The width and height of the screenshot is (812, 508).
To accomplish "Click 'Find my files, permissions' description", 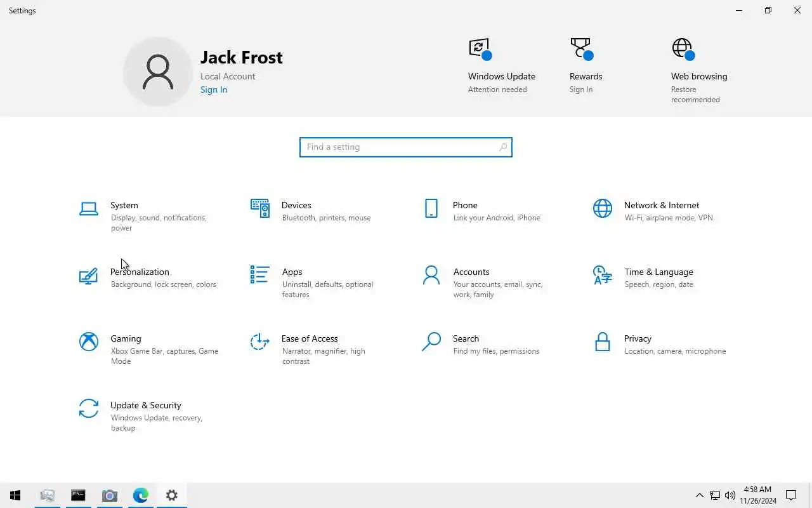I will tap(496, 351).
